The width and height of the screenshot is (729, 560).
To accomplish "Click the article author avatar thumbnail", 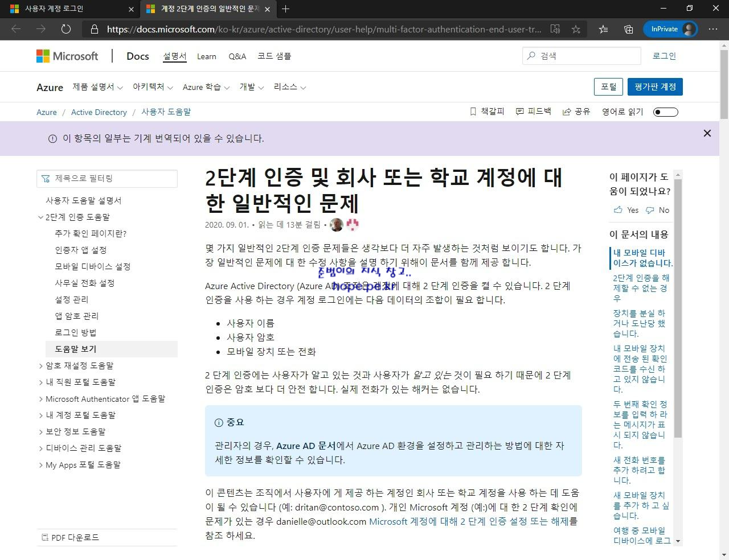I will coord(337,225).
